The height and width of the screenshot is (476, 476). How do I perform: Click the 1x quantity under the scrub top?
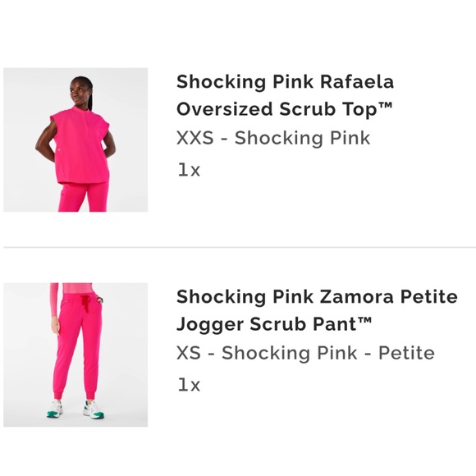[x=189, y=170]
